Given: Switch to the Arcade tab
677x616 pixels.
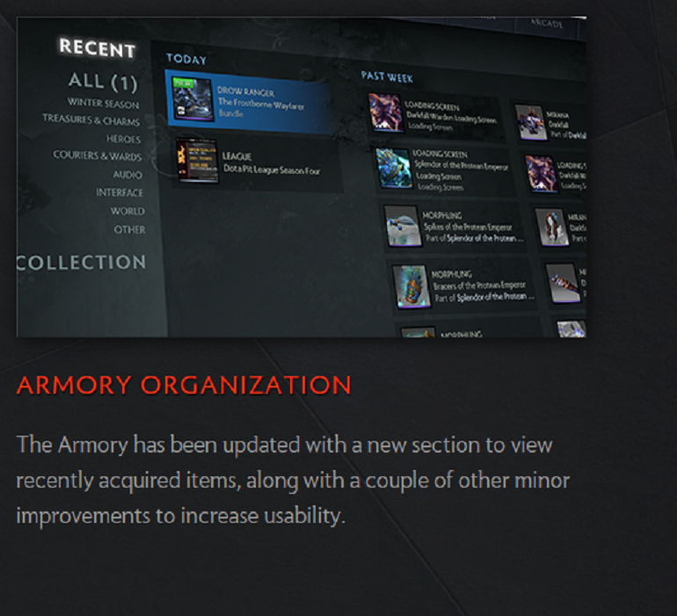Looking at the screenshot, I should 547,23.
